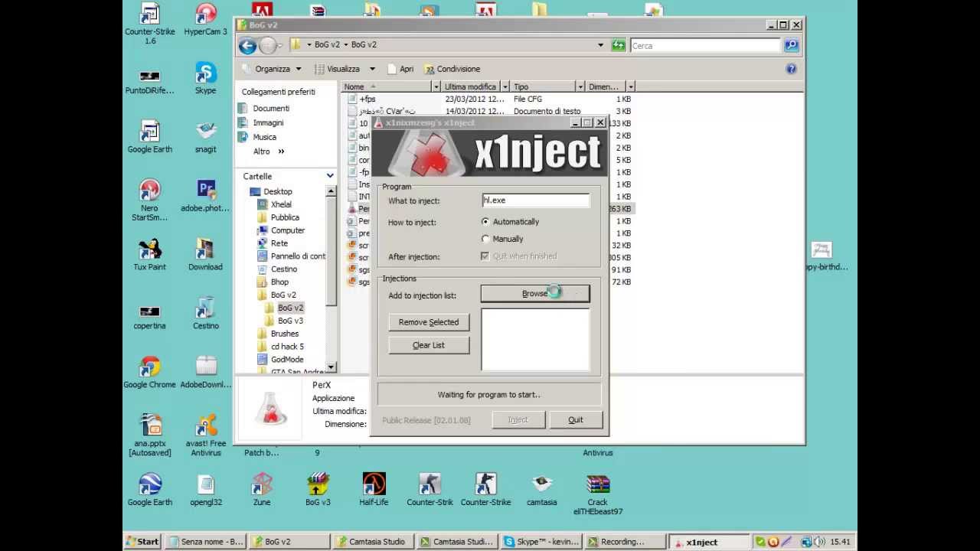
Task: Click Condivisione toolbar item
Action: (452, 69)
